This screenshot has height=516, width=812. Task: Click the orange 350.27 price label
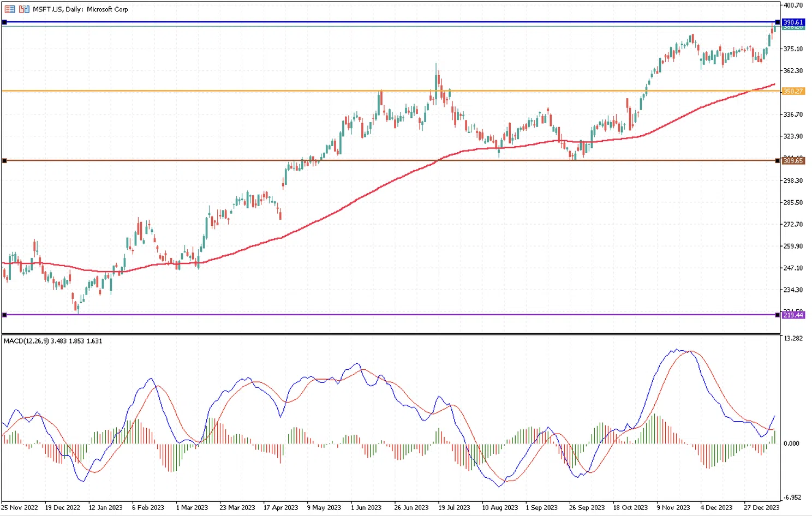click(793, 91)
